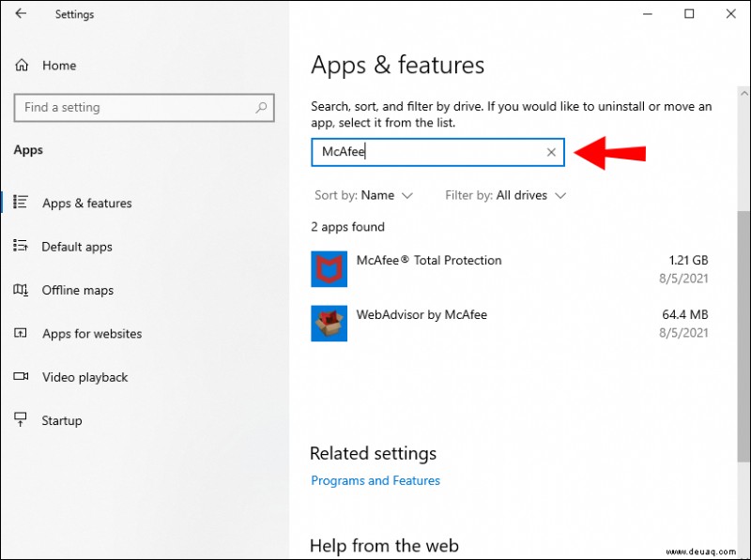
Task: Open the Startup page
Action: coord(62,420)
